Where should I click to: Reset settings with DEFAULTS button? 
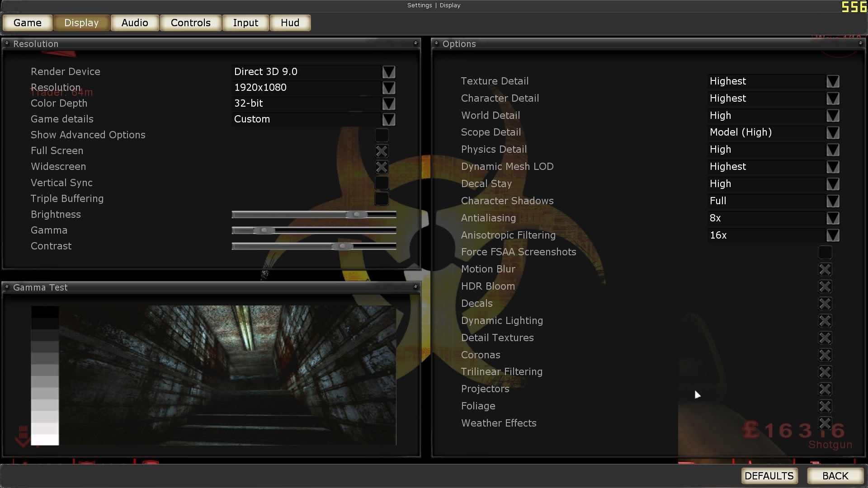(x=769, y=476)
